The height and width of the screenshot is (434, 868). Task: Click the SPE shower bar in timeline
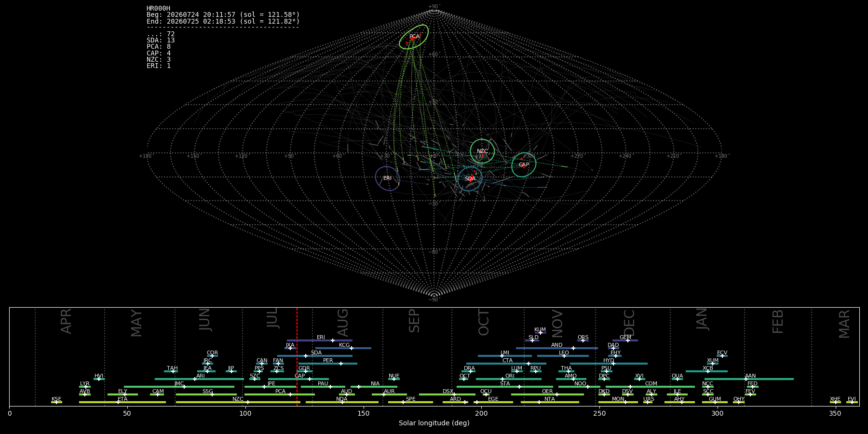click(410, 402)
